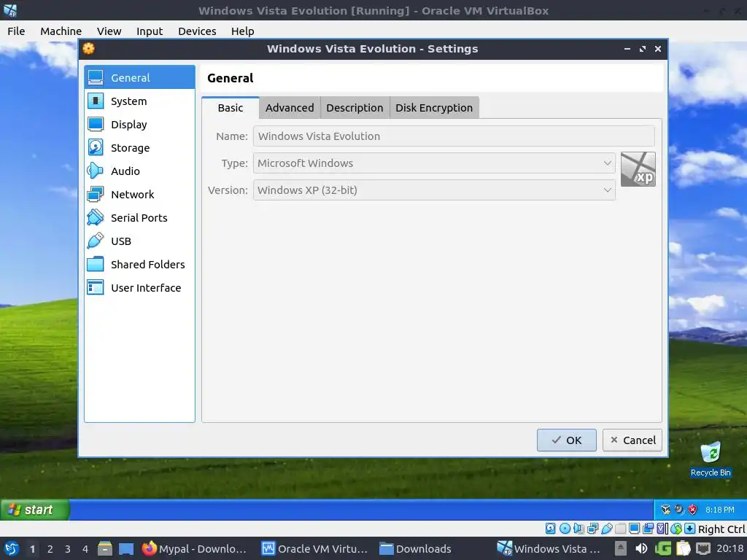Open the System settings category
Image resolution: width=747 pixels, height=560 pixels.
(x=139, y=101)
